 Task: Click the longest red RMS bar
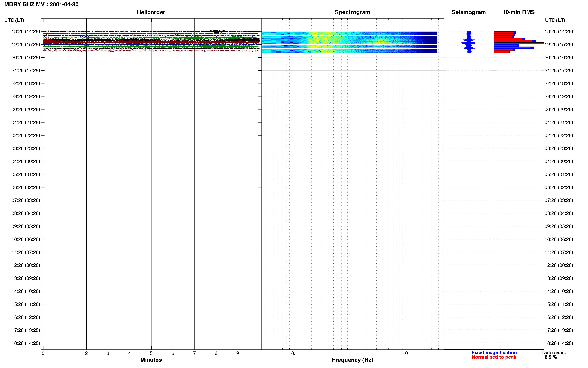tap(518, 43)
